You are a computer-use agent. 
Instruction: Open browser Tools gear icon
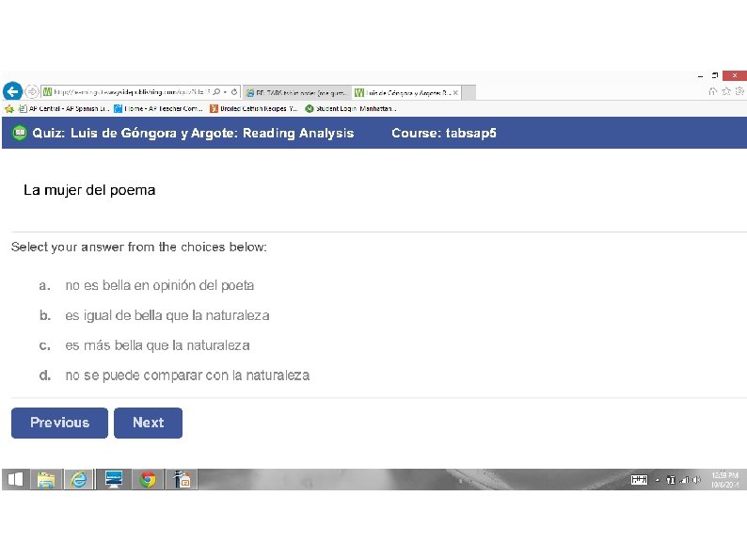tap(739, 91)
